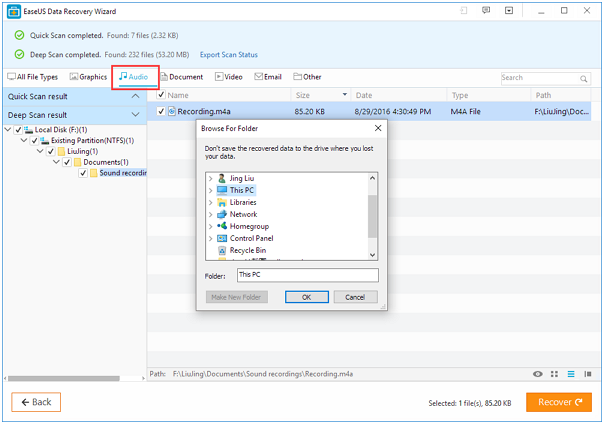Click the Back button
Viewport: 604px width, 424px height.
pyautogui.click(x=36, y=402)
